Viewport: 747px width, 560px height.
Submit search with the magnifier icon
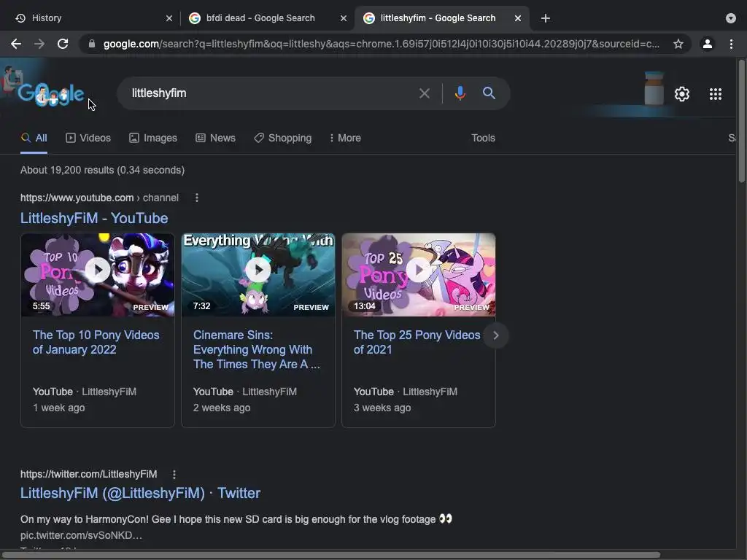(x=489, y=93)
